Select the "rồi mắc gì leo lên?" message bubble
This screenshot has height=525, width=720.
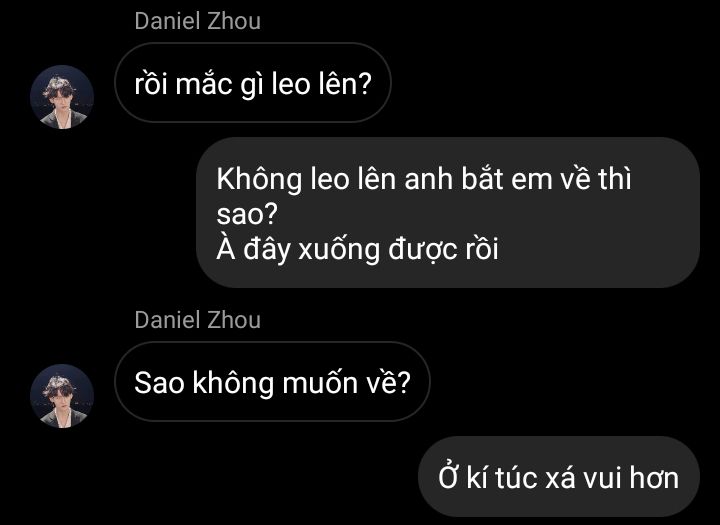[x=253, y=83]
